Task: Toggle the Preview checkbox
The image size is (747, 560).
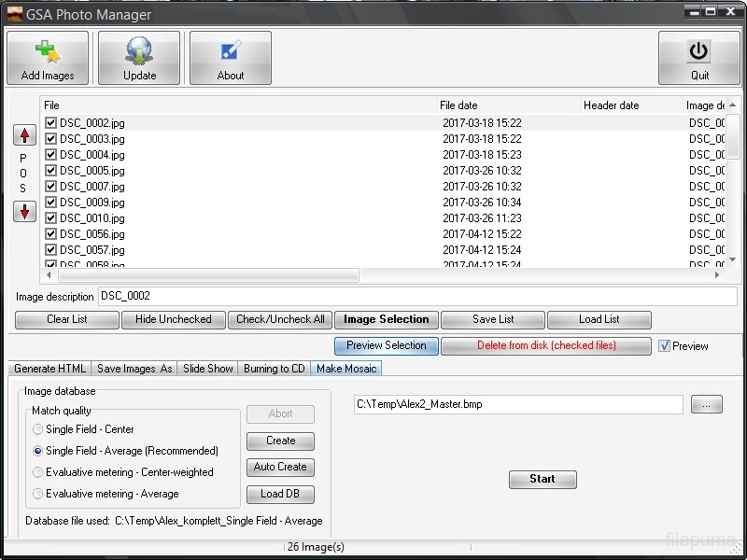Action: (665, 346)
